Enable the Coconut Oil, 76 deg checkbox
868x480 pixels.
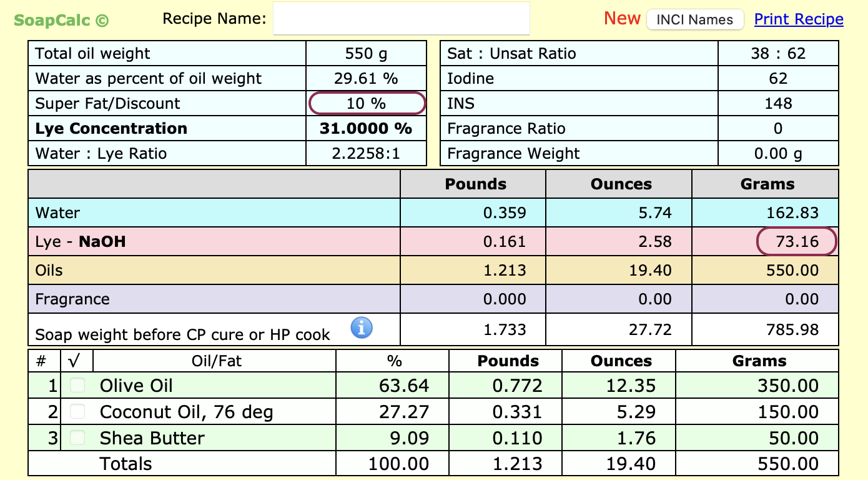coord(77,412)
